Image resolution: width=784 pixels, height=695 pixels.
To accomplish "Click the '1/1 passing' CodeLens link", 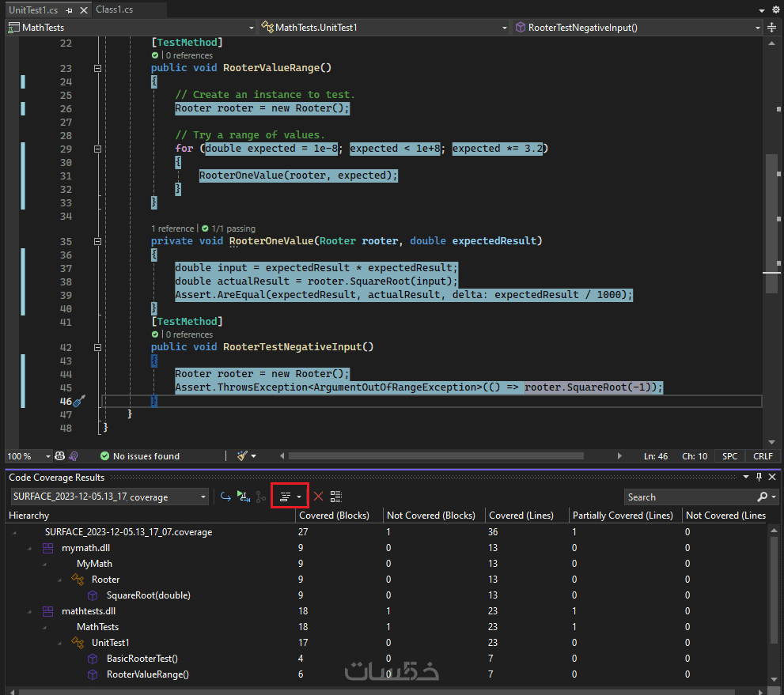I will tap(233, 229).
